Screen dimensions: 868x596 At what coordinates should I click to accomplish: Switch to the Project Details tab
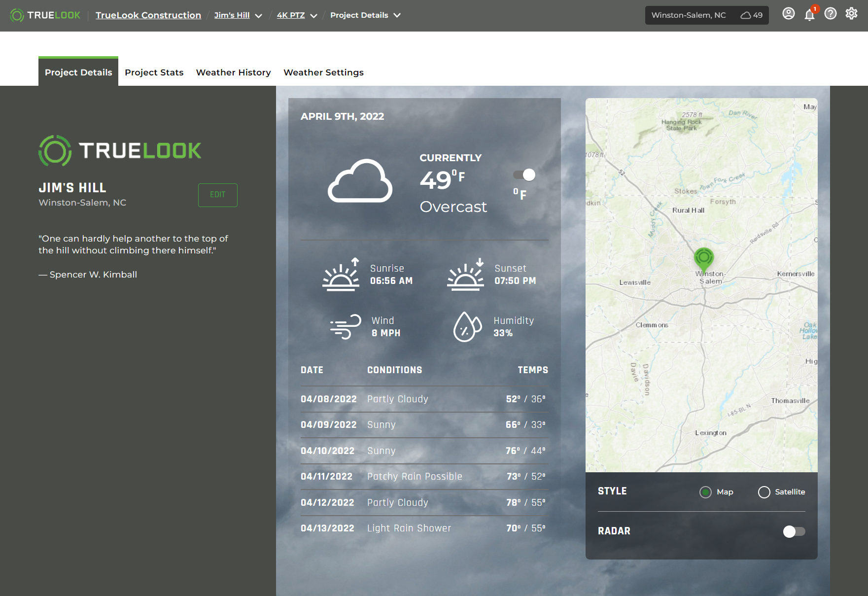(78, 72)
